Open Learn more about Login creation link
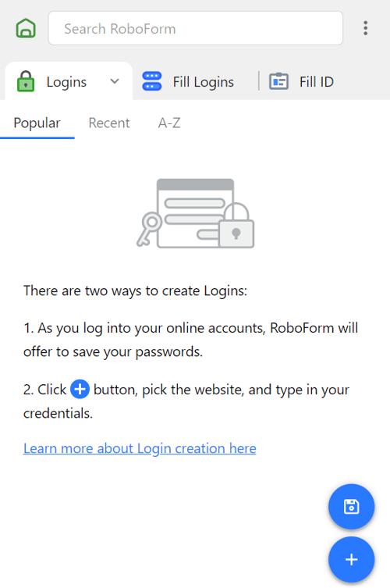The height and width of the screenshot is (588, 390). [140, 448]
